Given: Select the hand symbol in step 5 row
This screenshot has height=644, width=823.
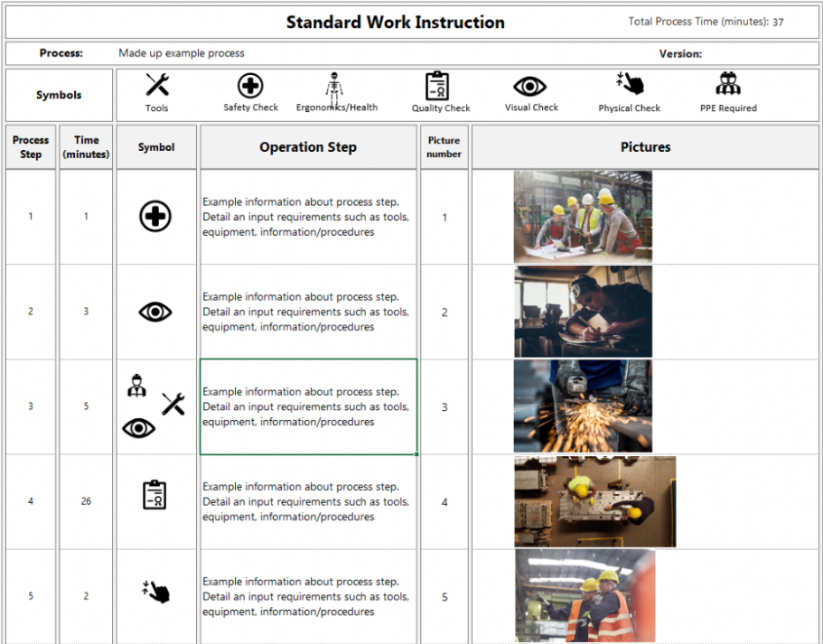Looking at the screenshot, I should (x=155, y=592).
